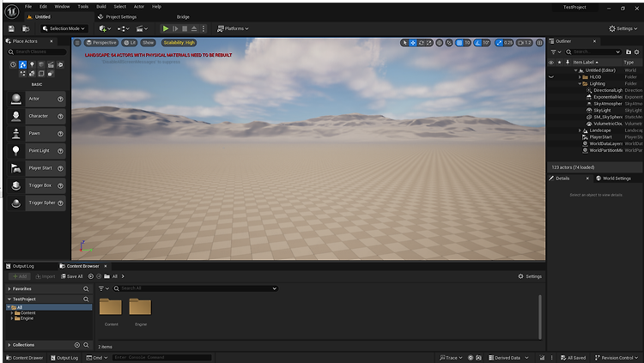
Task: Open the Actor menu
Action: point(139,7)
